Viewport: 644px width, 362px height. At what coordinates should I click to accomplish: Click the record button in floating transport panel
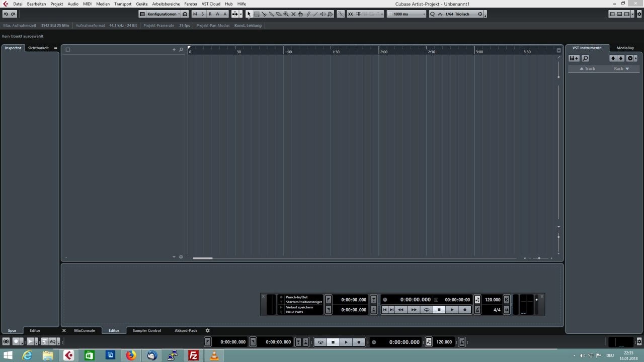pyautogui.click(x=465, y=310)
